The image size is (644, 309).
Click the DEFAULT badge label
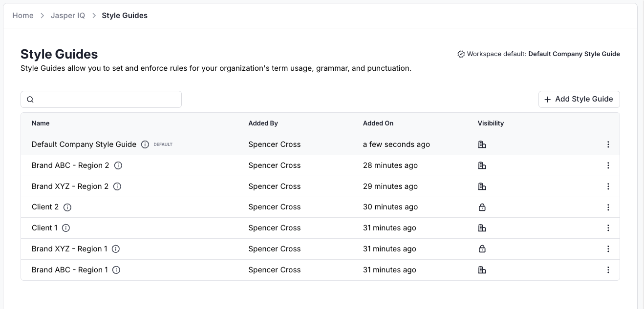[x=163, y=144]
